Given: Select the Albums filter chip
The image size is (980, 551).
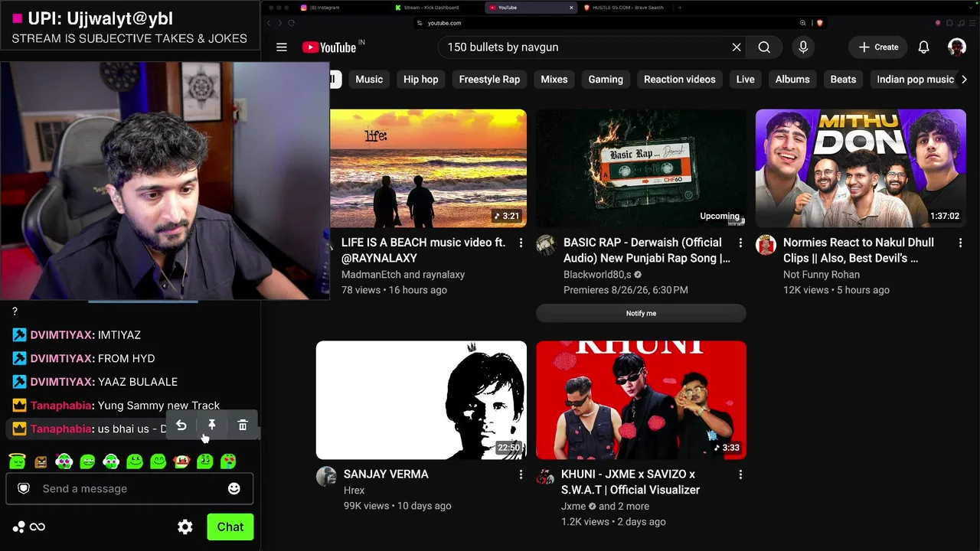Looking at the screenshot, I should [792, 80].
